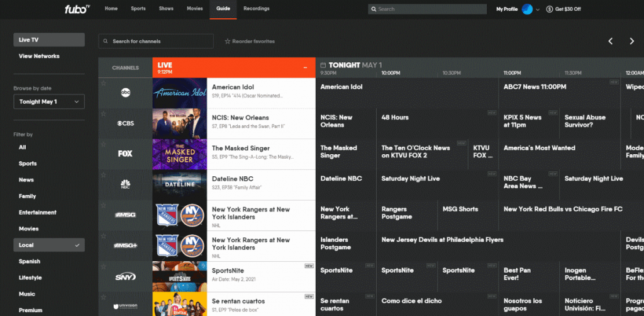Favorite the MSG channel star

point(104,205)
